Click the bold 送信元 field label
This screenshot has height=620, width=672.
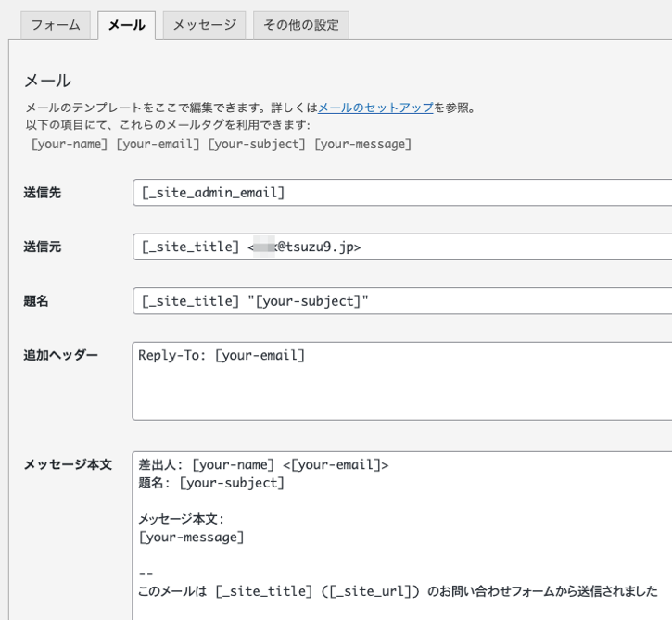coord(42,247)
